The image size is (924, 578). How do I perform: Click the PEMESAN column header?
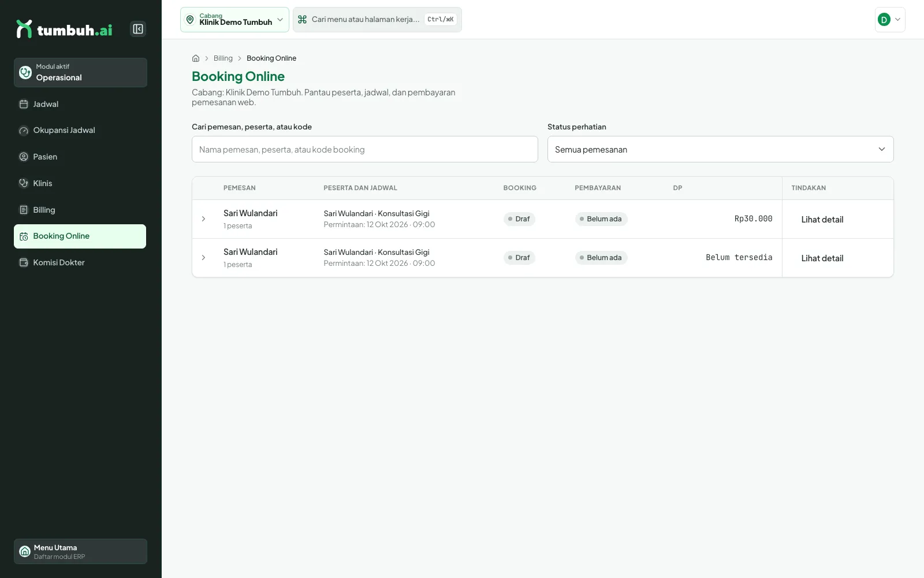coord(240,188)
